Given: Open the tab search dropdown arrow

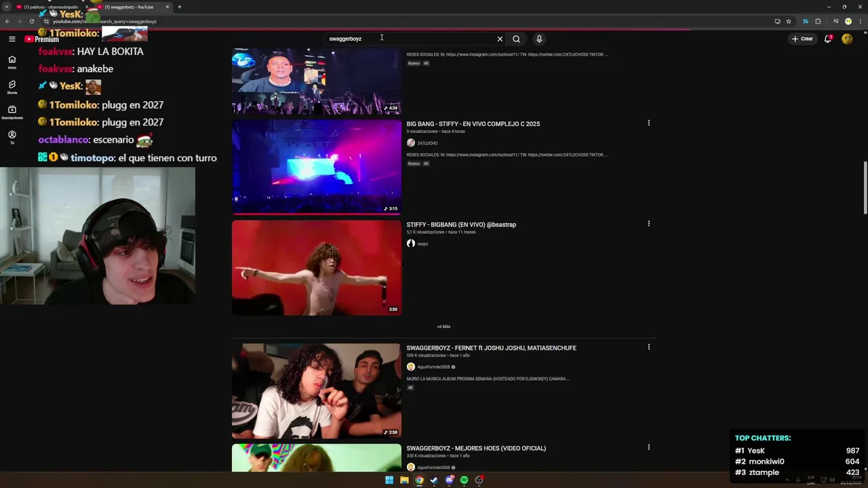Looking at the screenshot, I should pyautogui.click(x=6, y=7).
